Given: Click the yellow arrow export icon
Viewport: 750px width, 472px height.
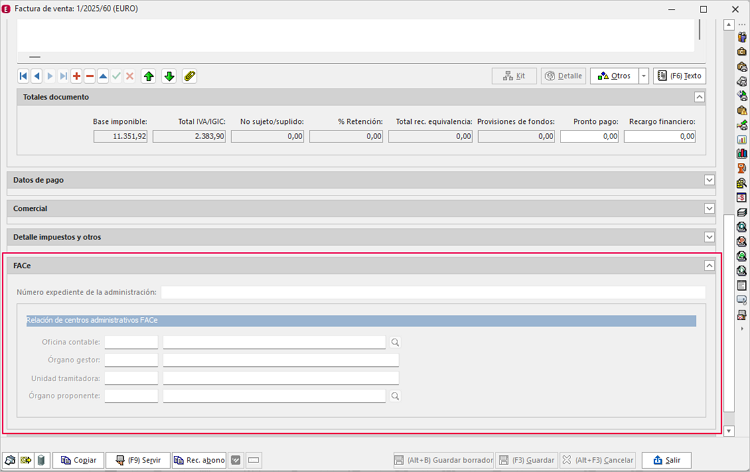Looking at the screenshot, I should (26, 460).
